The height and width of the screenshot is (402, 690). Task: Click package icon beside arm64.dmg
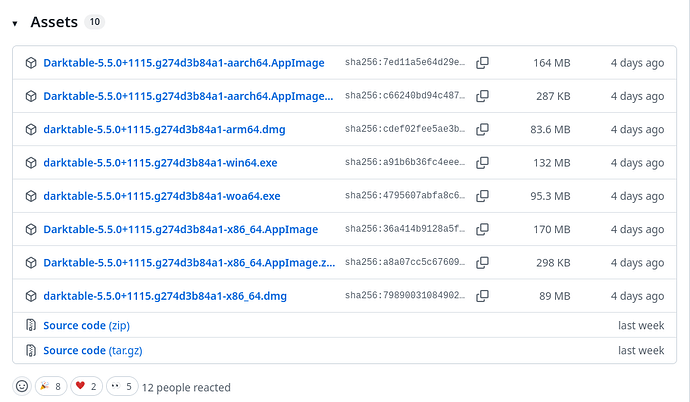pos(31,129)
